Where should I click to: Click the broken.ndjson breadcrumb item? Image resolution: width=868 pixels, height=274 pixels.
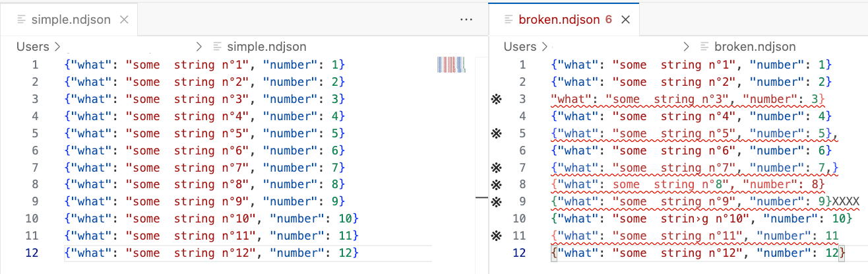coord(755,47)
